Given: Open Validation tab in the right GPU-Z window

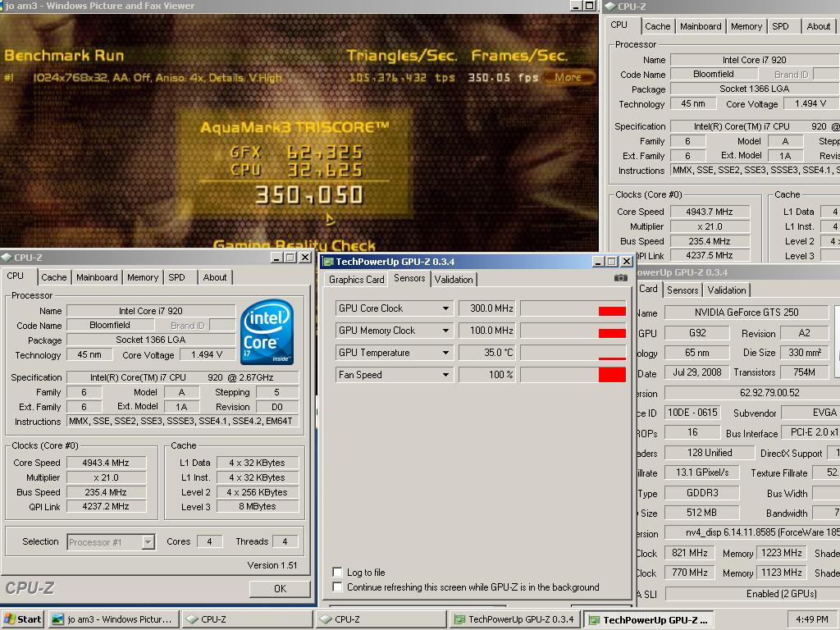Looking at the screenshot, I should point(727,290).
